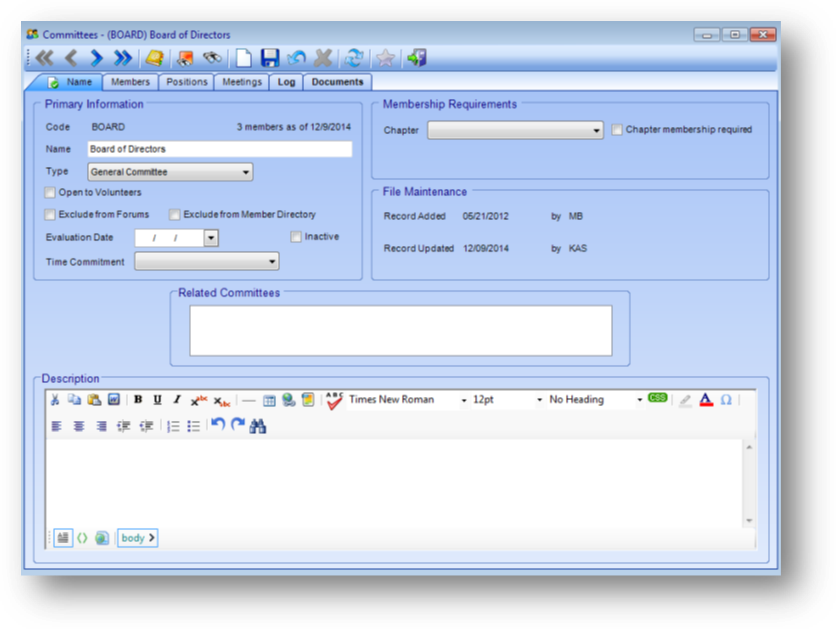
Task: Open the Evaluation Date calendar dropdown
Action: 211,238
